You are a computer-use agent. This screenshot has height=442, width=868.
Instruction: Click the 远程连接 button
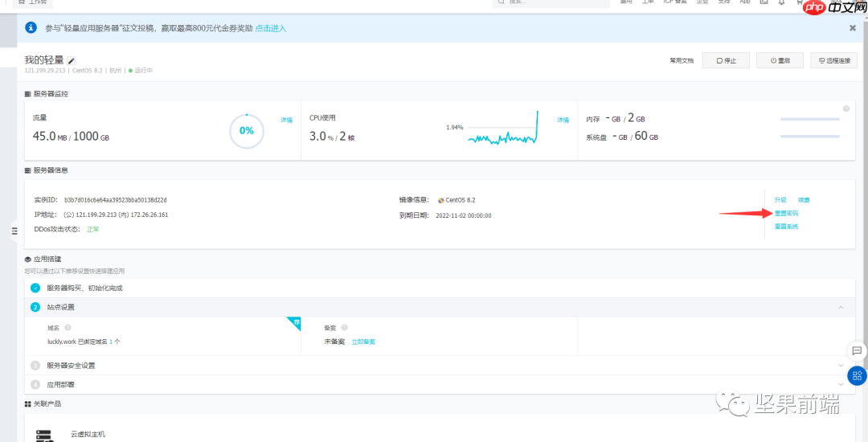point(833,60)
